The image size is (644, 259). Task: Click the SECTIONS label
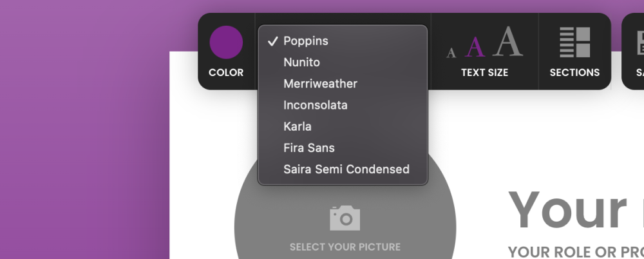coord(574,72)
